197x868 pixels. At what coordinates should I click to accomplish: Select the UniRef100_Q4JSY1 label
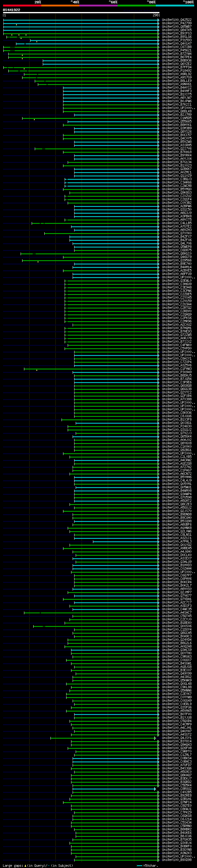pyautogui.click(x=176, y=738)
